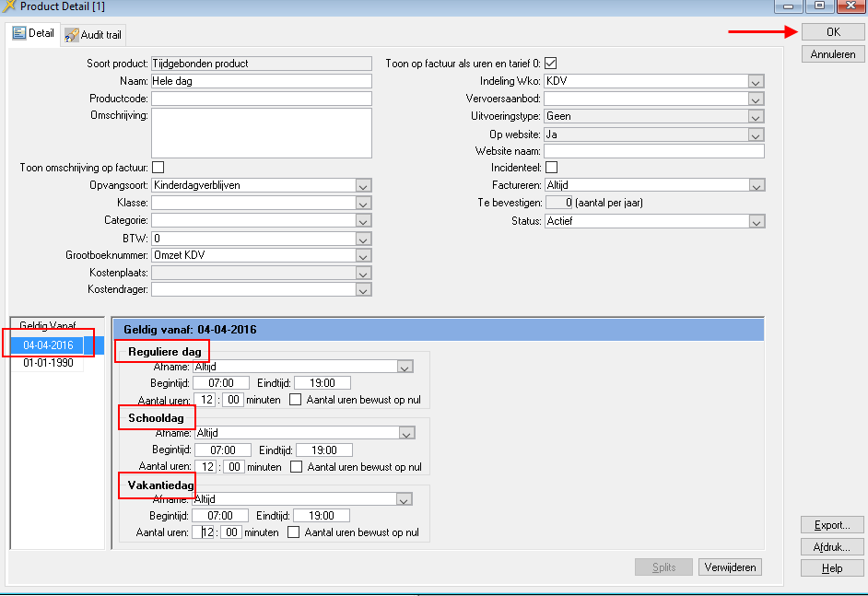Select the 01-01-1990 date entry

click(x=48, y=363)
